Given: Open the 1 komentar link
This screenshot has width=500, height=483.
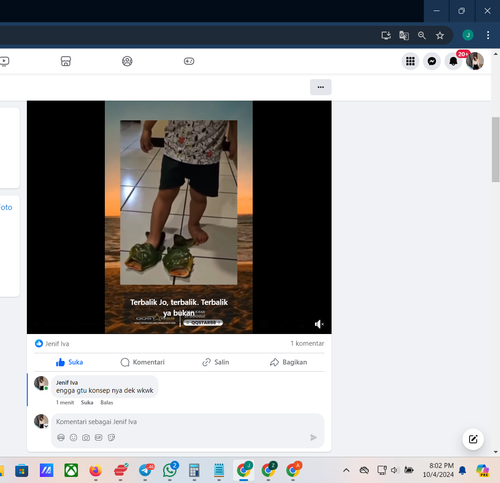Looking at the screenshot, I should point(307,343).
